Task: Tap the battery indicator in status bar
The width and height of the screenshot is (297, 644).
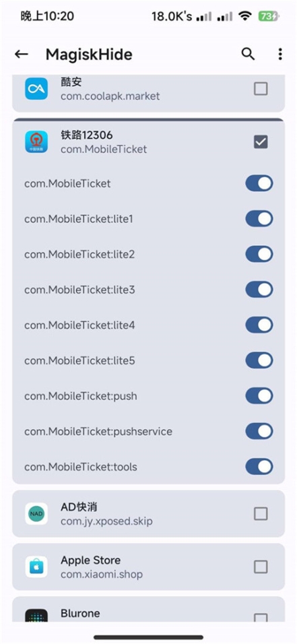Action: pos(269,16)
